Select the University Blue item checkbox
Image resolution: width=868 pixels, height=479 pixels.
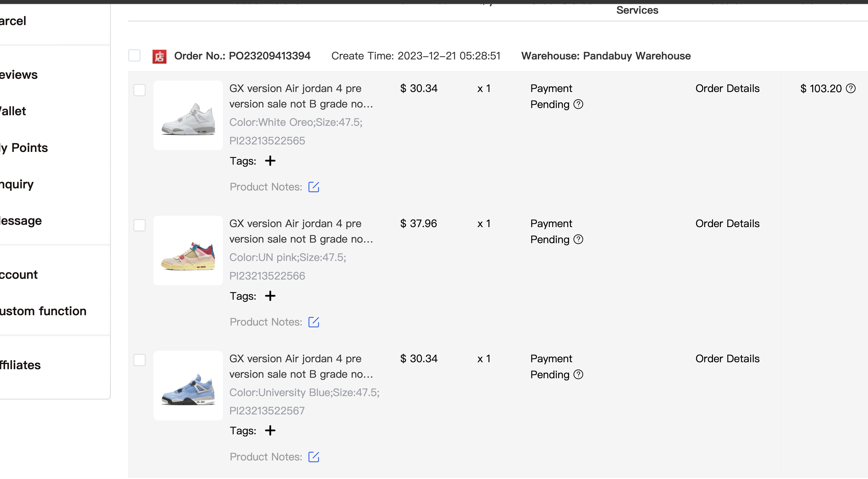pyautogui.click(x=139, y=360)
